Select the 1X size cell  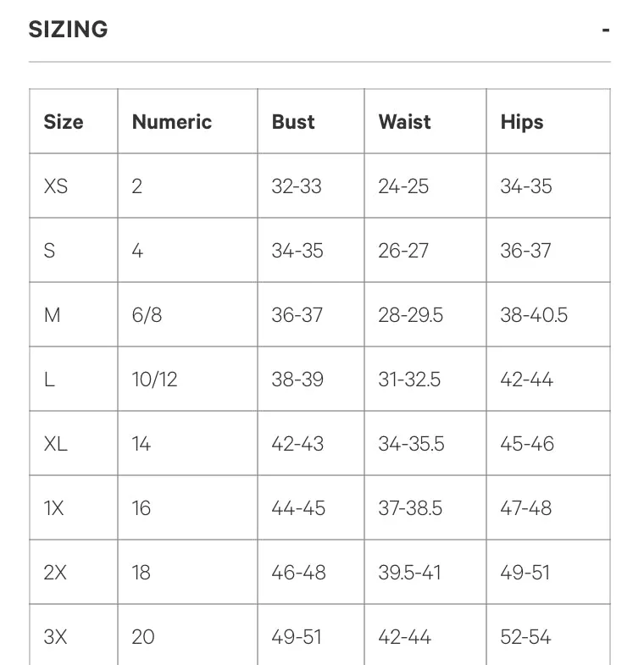[53, 508]
